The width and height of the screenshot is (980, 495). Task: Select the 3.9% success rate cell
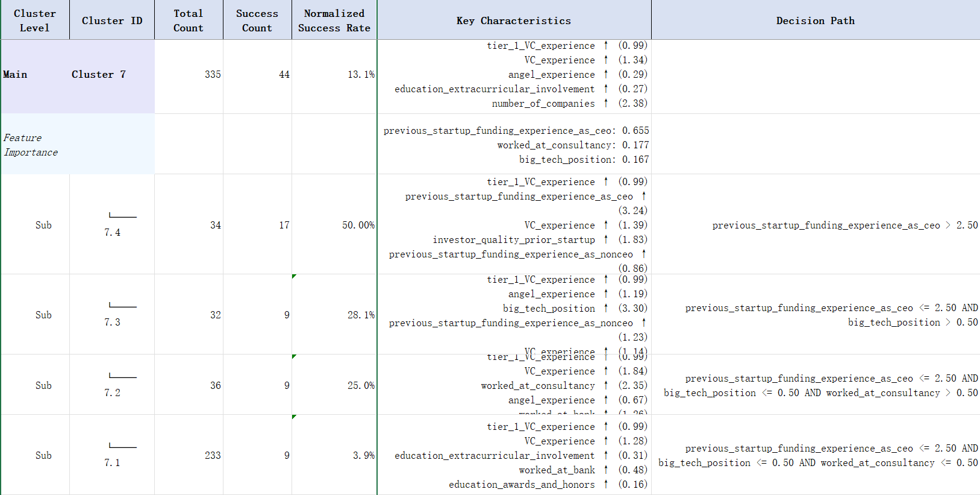363,455
